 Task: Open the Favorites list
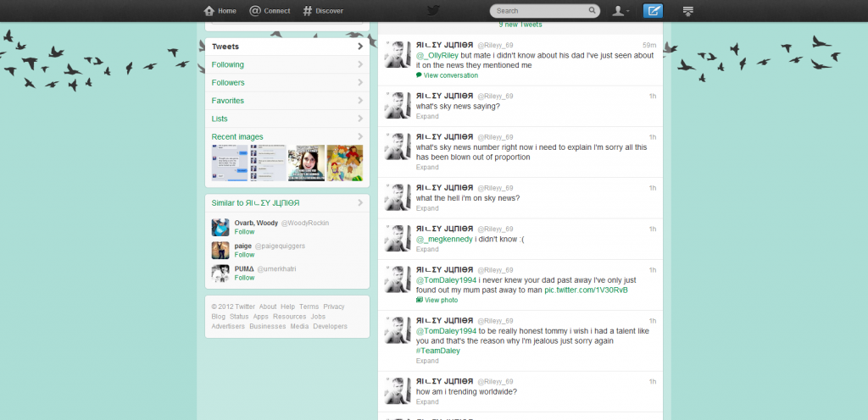pos(287,101)
